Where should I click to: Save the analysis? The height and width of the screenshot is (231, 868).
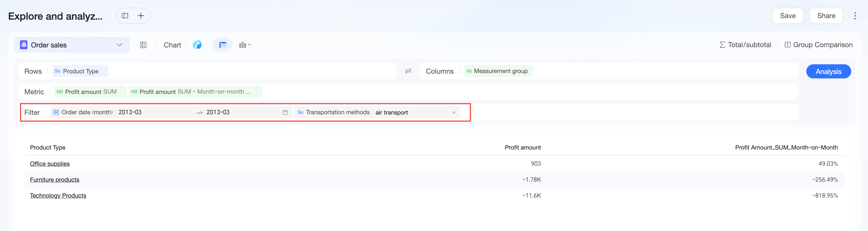coord(788,16)
